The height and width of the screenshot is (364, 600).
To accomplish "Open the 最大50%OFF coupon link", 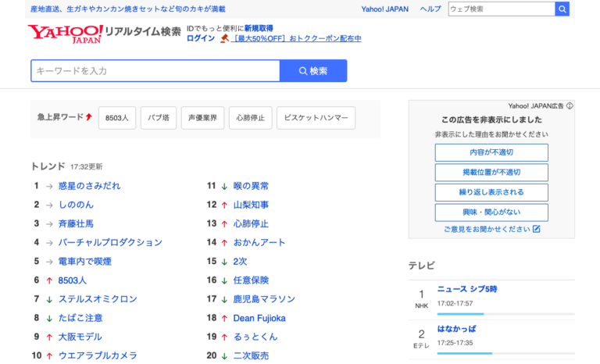I will (x=297, y=38).
